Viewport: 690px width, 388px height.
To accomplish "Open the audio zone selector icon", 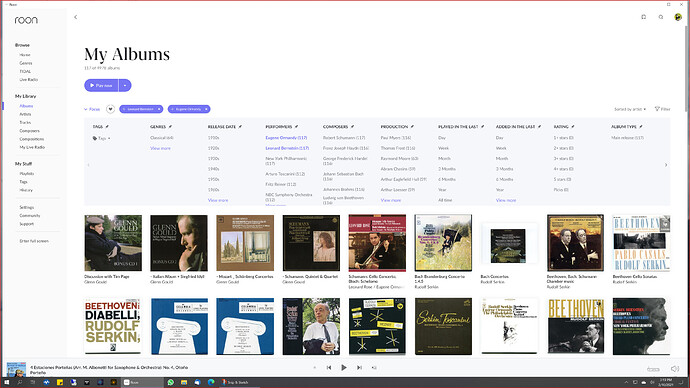I will [x=653, y=369].
